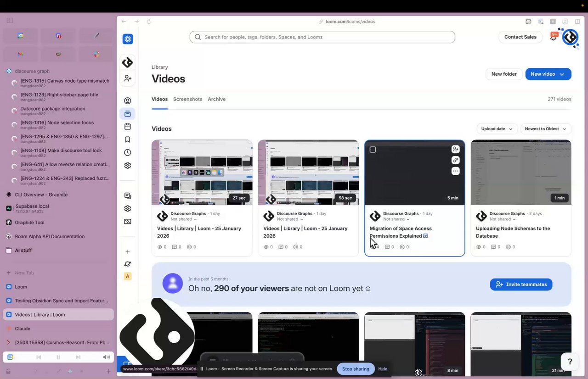Open 'Not shared' dropdown on the 27 sec video
588x379 pixels.
pyautogui.click(x=184, y=219)
